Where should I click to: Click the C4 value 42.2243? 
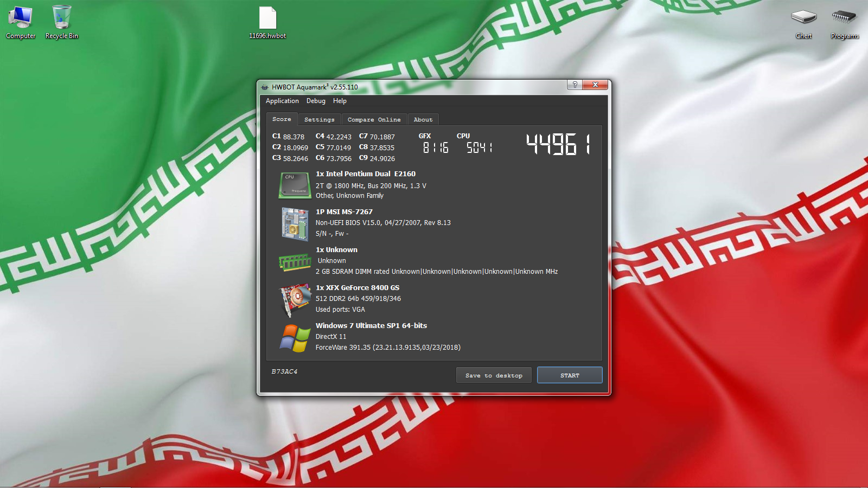tap(339, 137)
